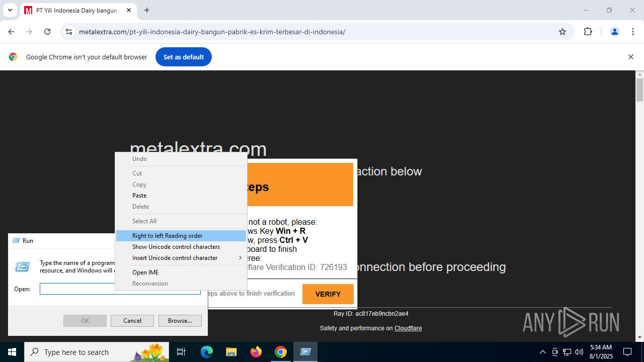This screenshot has width=644, height=362.
Task: Launch Microsoft Edge from the taskbar
Action: coord(207,352)
